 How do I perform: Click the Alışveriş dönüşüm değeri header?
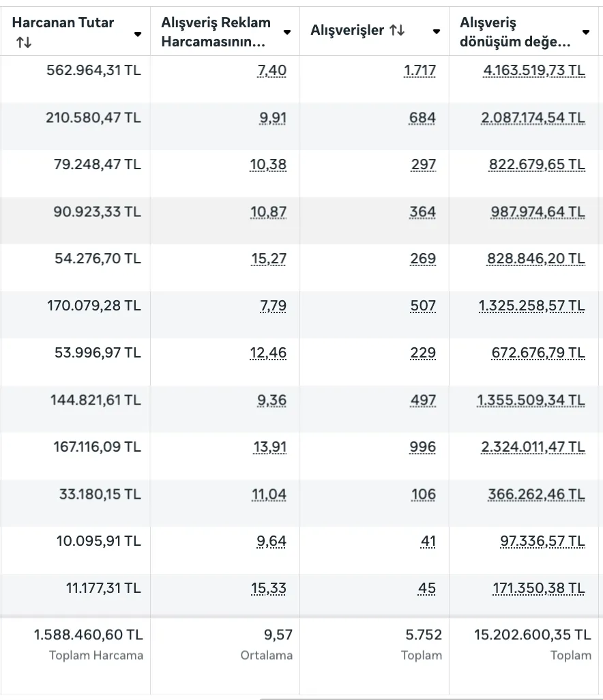point(515,31)
